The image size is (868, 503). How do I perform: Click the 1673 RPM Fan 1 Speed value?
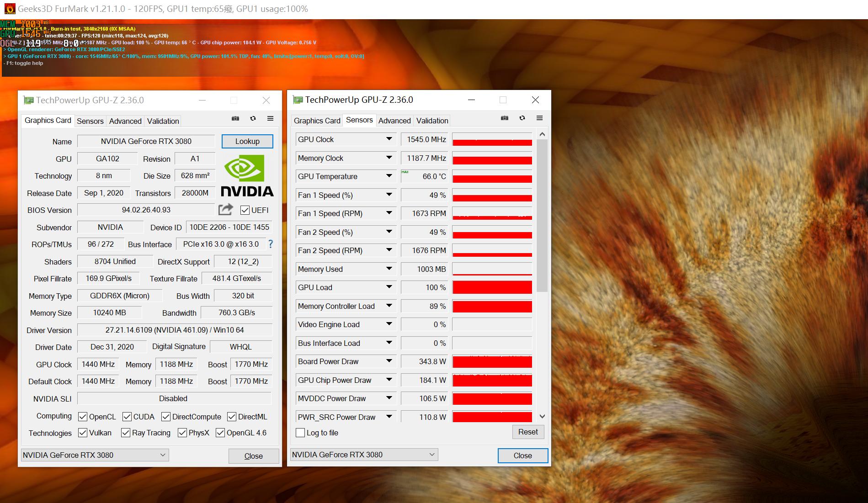point(426,213)
